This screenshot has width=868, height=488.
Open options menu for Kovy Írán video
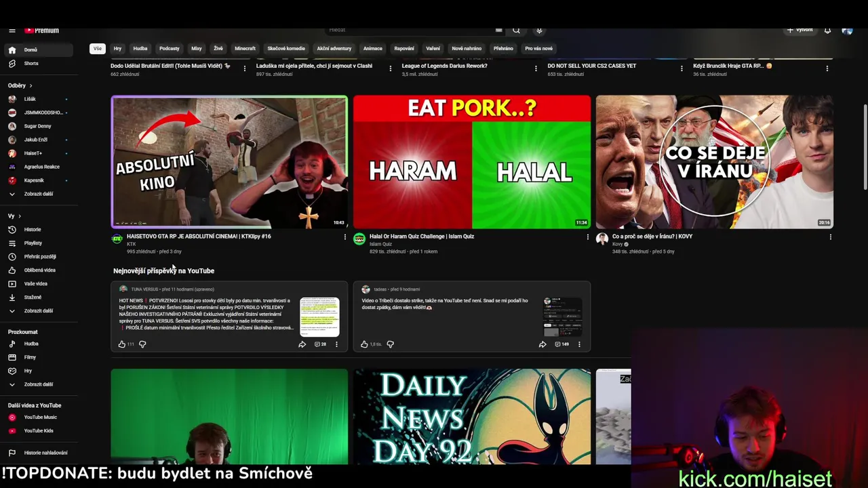pyautogui.click(x=830, y=237)
